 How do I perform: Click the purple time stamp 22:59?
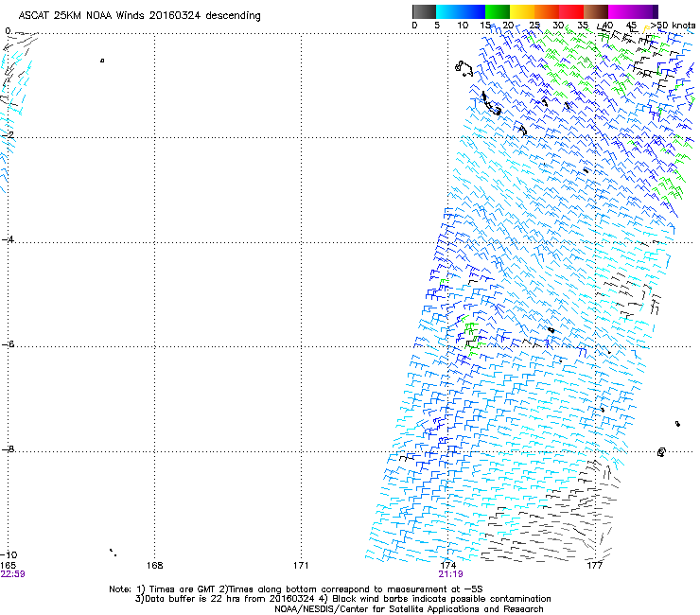pyautogui.click(x=12, y=574)
